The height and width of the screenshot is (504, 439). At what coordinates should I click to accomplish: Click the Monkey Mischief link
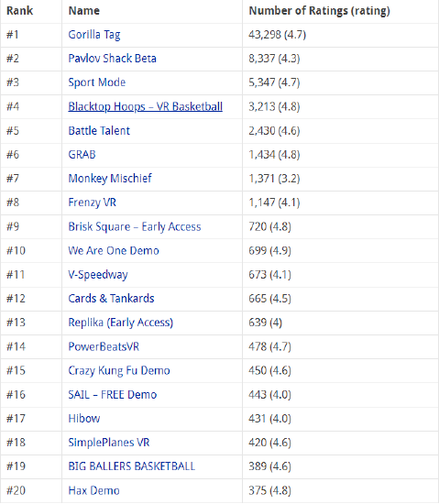[x=110, y=179]
